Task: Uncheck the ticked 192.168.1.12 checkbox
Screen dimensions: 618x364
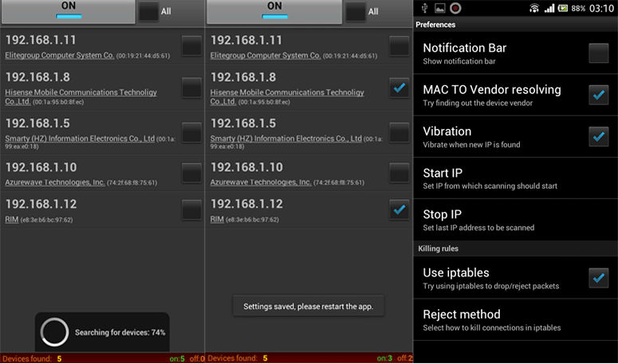Action: click(x=400, y=209)
